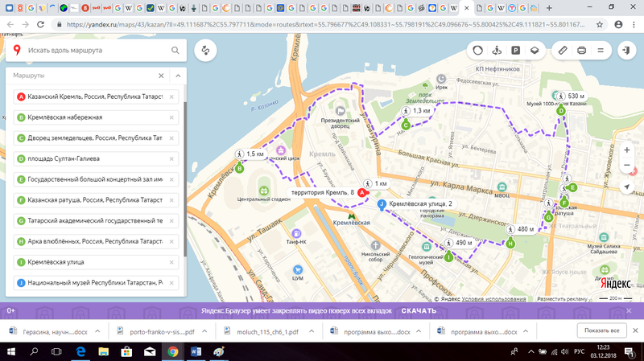Select the ruler measurement tool

tap(563, 51)
